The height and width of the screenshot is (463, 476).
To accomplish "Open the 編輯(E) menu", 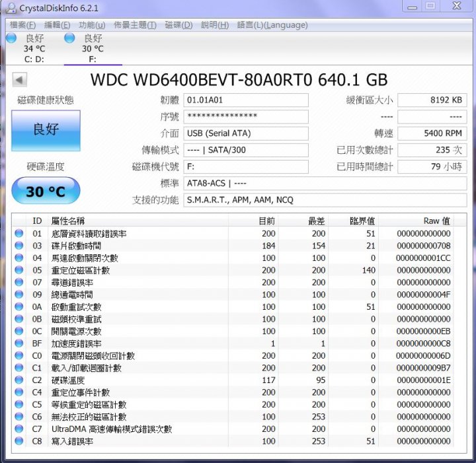I will (x=57, y=25).
